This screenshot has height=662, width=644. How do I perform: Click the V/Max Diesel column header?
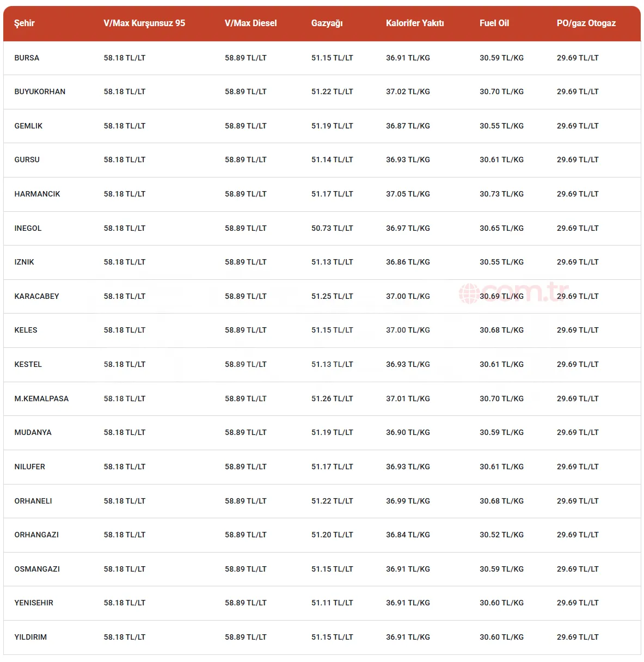click(x=250, y=23)
